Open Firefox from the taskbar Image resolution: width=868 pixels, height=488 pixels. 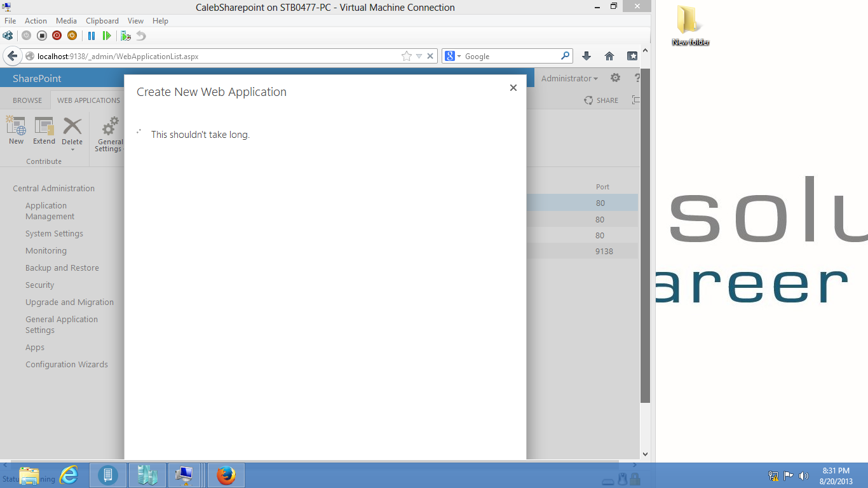(226, 475)
